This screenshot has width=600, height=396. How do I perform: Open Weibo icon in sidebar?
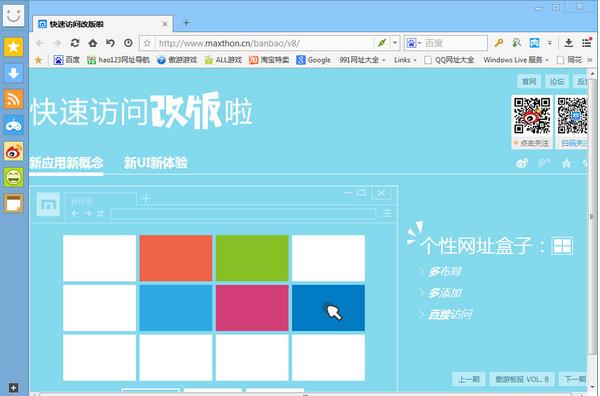click(13, 151)
